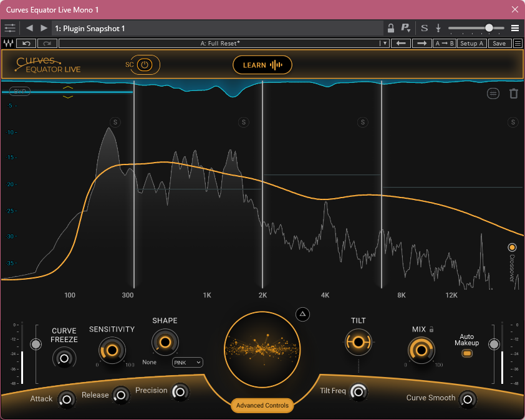The image size is (525, 420).
Task: Toggle the Mix lock icon
Action: tap(431, 329)
